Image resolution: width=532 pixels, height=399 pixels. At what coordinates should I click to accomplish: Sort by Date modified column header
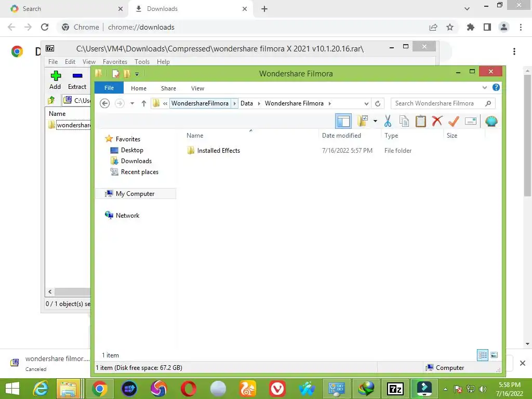point(341,136)
